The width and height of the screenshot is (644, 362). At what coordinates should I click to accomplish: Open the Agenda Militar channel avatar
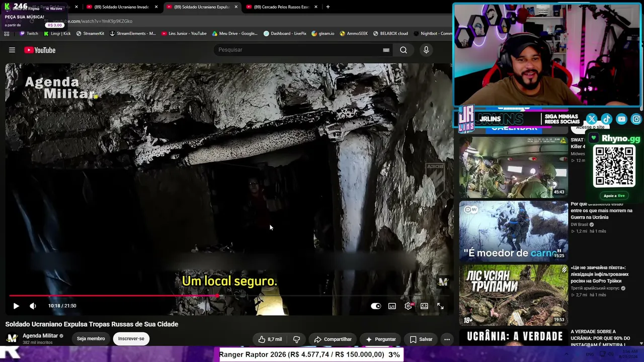pos(12,338)
